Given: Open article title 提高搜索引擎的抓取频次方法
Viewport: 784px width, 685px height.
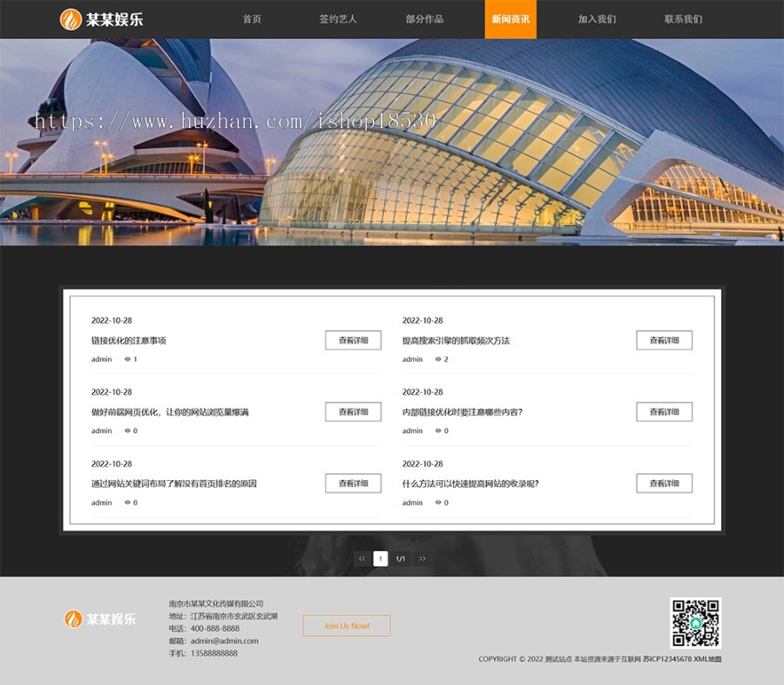Looking at the screenshot, I should coord(456,341).
